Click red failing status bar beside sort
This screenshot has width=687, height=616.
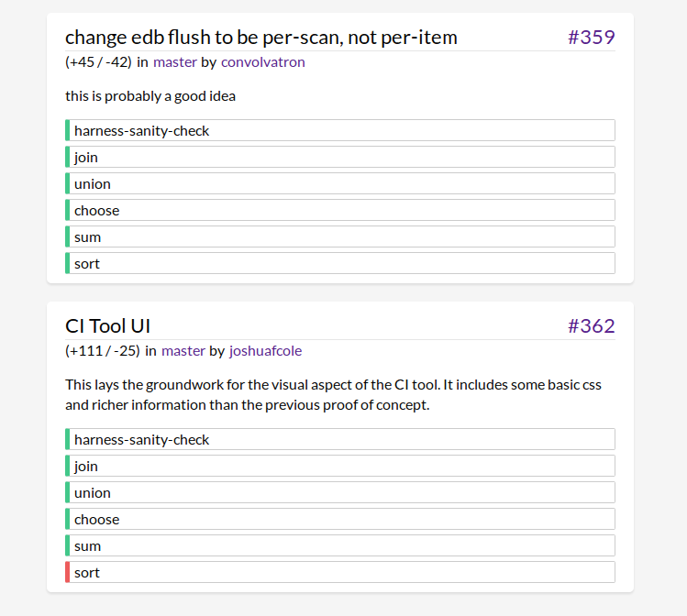(68, 573)
